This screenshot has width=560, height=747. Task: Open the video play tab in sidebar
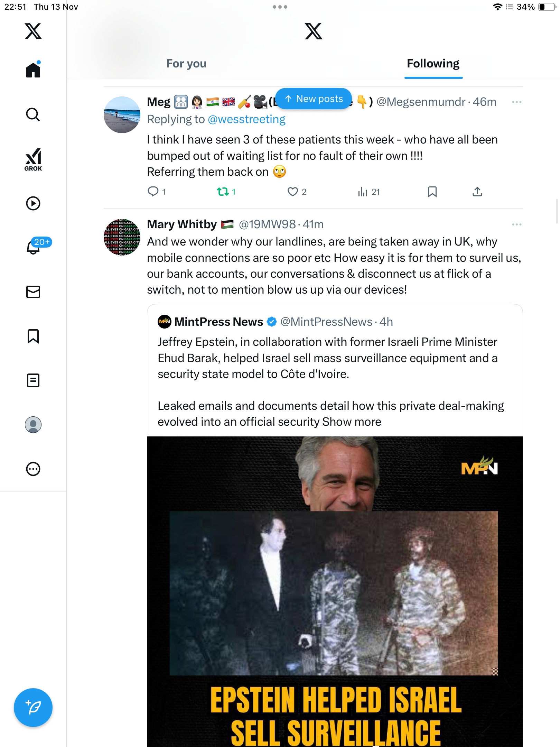[33, 203]
